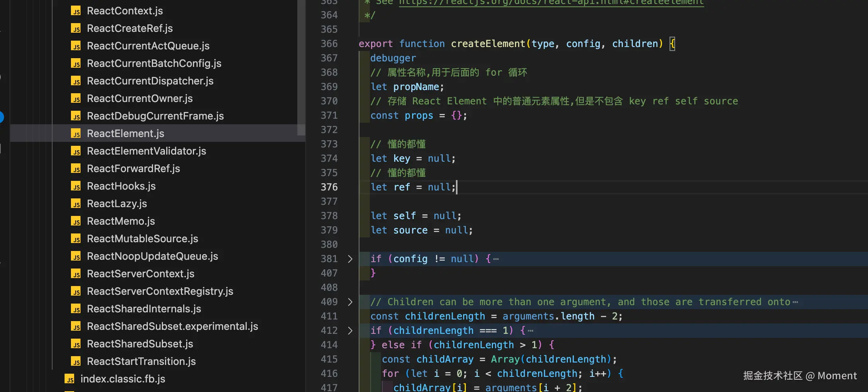The image size is (868, 392).
Task: Select ReactCurrentActQueue.js in explorer
Action: click(148, 46)
